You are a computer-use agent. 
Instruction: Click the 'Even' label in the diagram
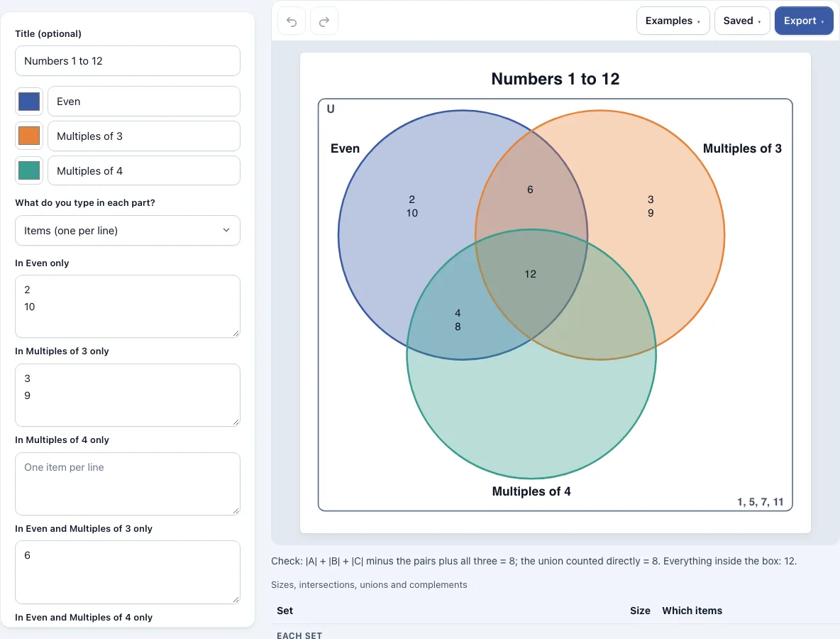point(345,148)
